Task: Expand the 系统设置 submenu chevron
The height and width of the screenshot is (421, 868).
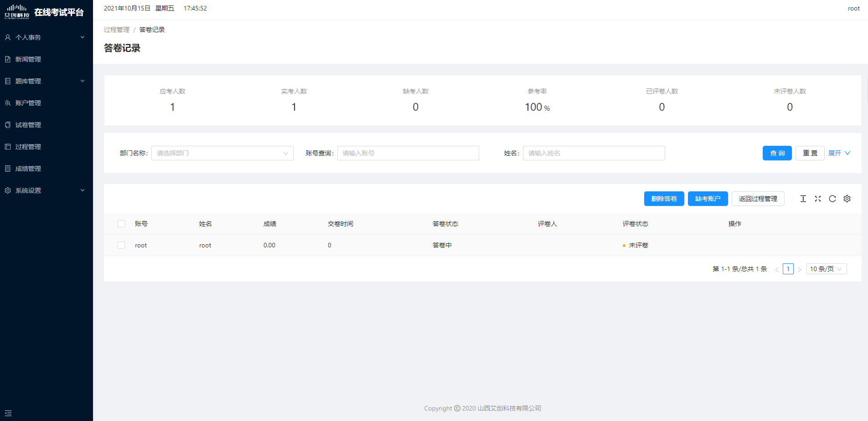Action: tap(83, 190)
